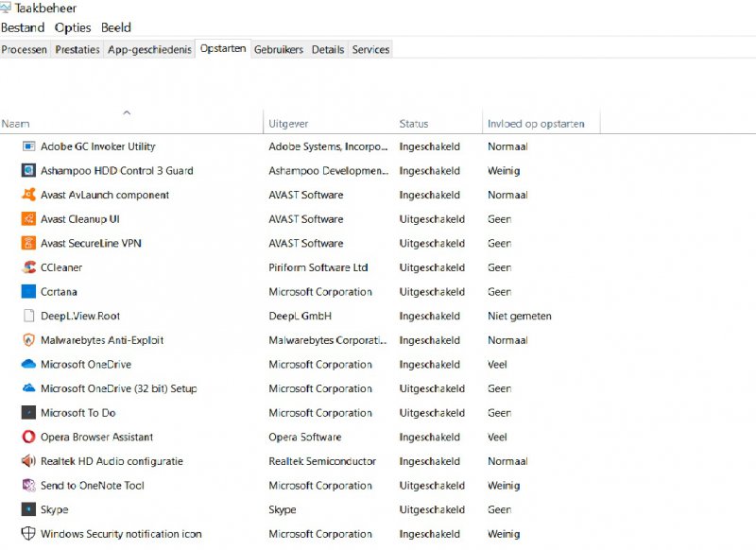Screen dimensions: 756x550
Task: Select the Adobe GC Invoker Utility row name
Action: pyautogui.click(x=98, y=146)
